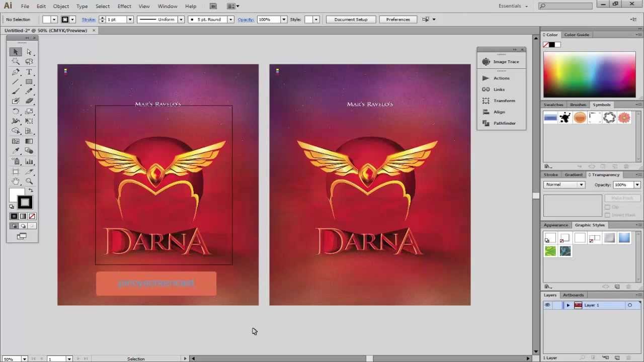This screenshot has width=644, height=362.
Task: Switch to the Gradient tab
Action: pyautogui.click(x=573, y=174)
